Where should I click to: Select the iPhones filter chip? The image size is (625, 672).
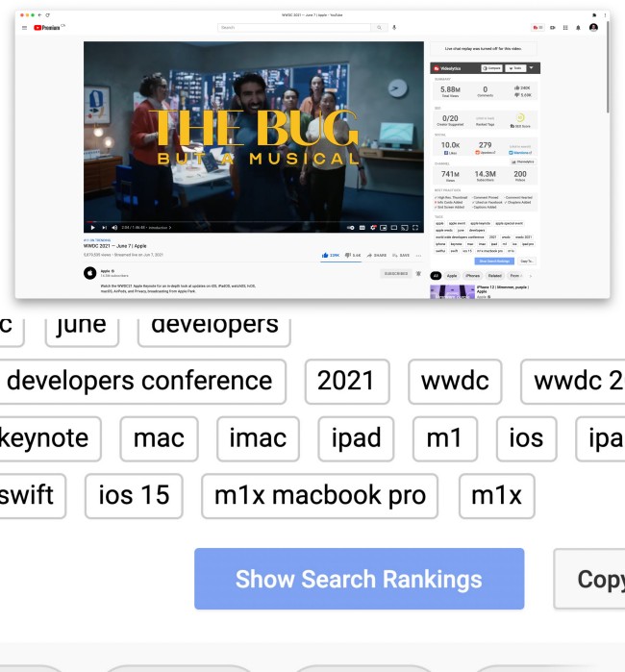tap(472, 276)
